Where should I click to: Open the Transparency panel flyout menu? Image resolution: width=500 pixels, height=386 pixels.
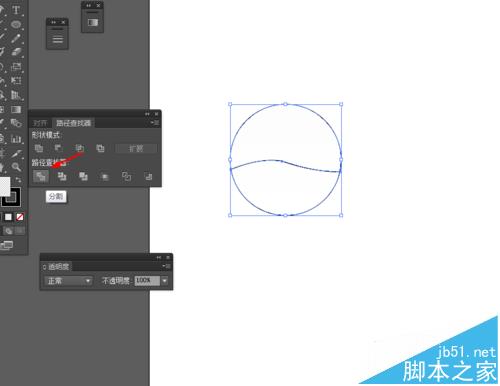click(167, 266)
